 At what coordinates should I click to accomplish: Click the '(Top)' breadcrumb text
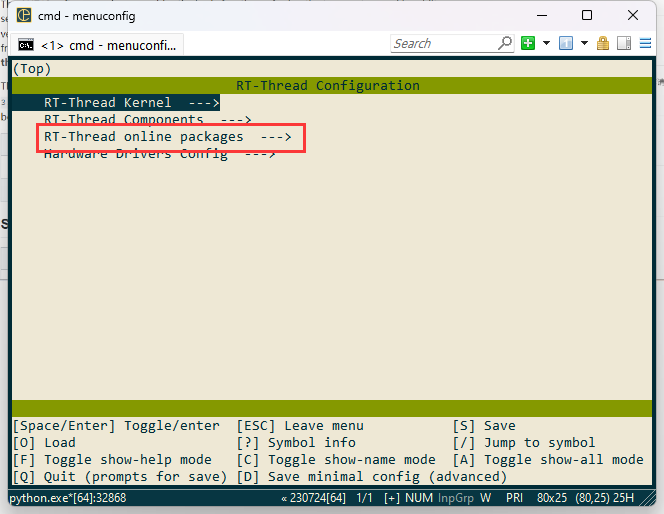pos(32,69)
